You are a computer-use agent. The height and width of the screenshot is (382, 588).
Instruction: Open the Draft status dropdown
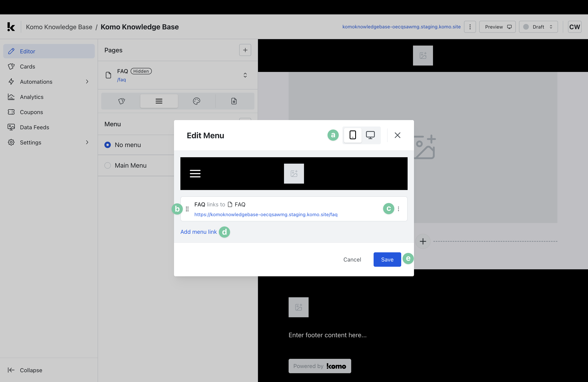(x=538, y=27)
